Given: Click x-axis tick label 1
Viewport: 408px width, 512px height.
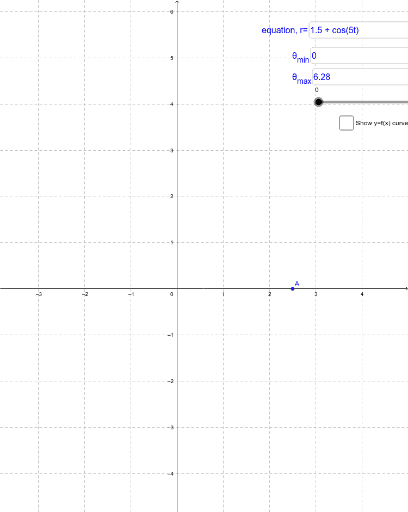Looking at the screenshot, I should [223, 294].
